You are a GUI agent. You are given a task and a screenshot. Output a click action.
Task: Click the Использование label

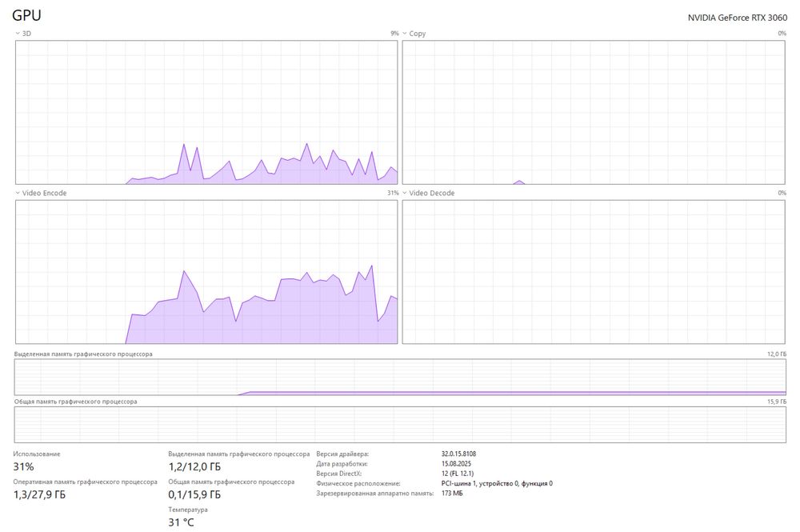[x=37, y=454]
